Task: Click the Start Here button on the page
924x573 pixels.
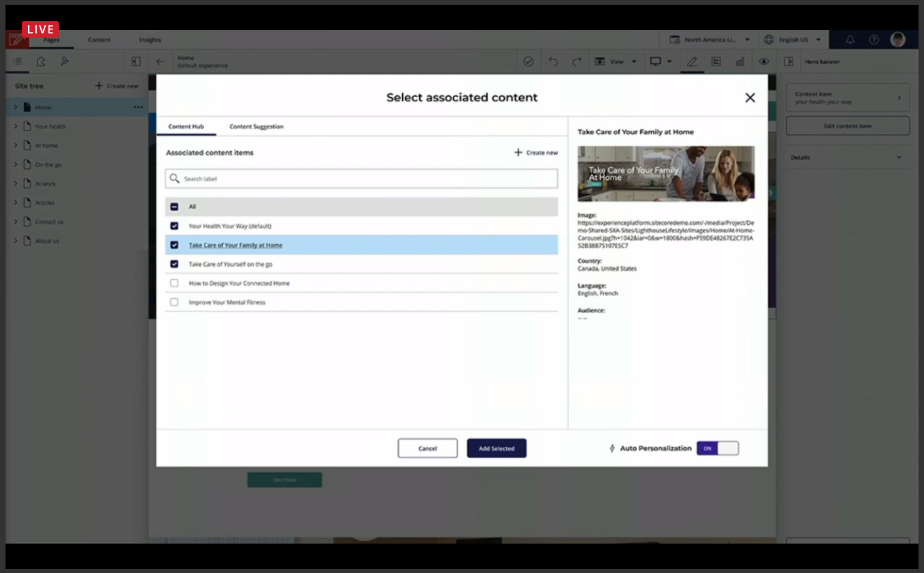Action: pos(285,480)
